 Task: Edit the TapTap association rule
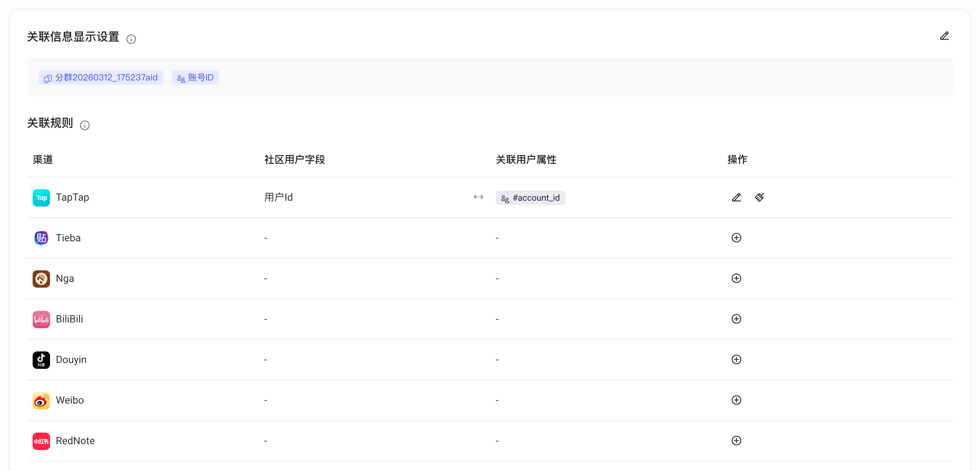(736, 197)
